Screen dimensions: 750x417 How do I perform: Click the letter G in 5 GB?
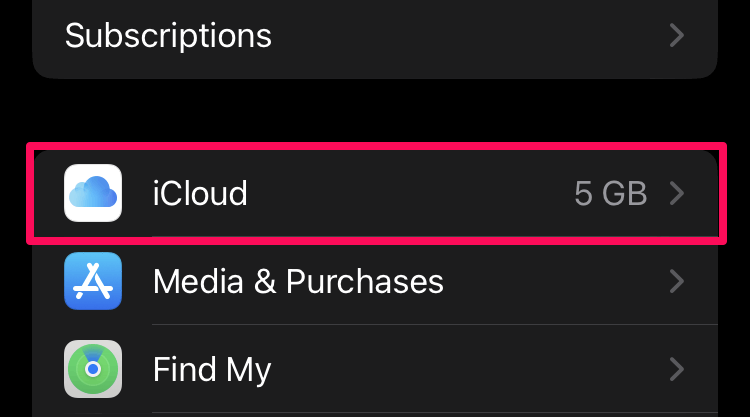613,193
